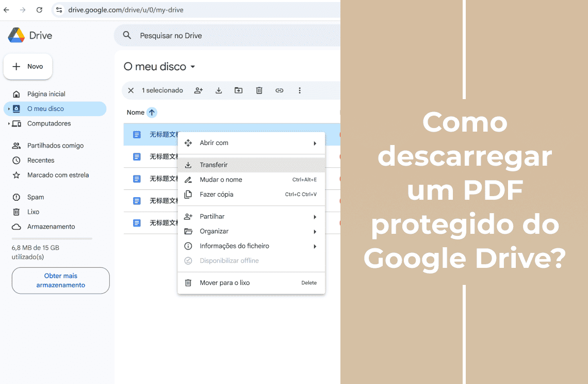Click 'Obter mais armazenamento'
588x384 pixels.
point(60,280)
